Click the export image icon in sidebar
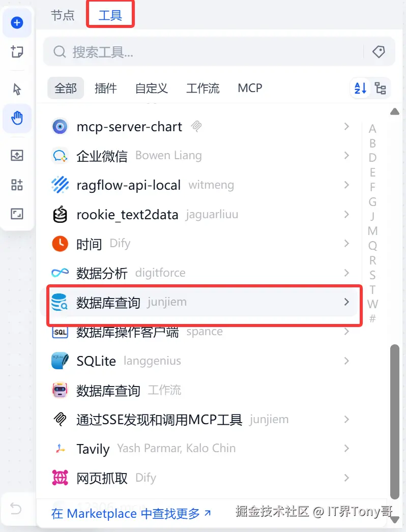Viewport: 406px width, 532px height. pos(17,156)
